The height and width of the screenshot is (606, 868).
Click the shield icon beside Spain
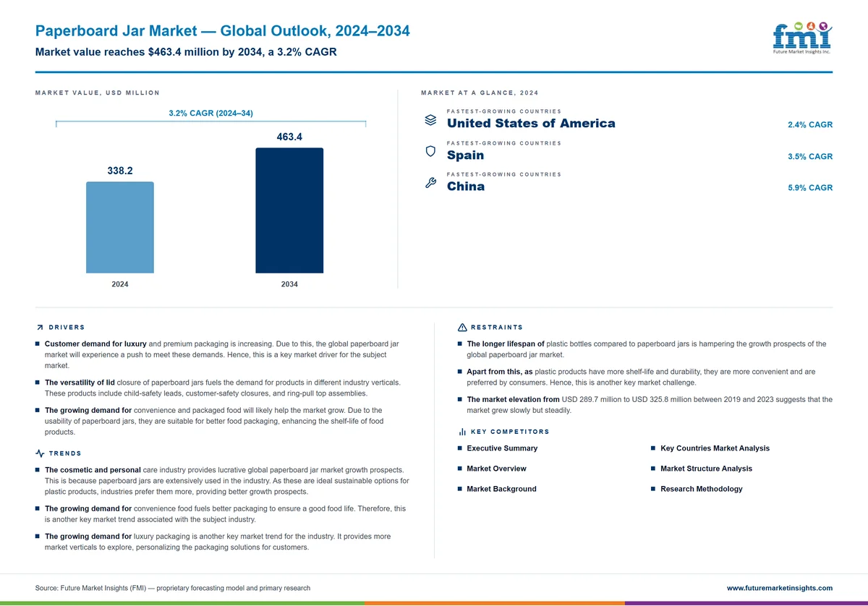(430, 152)
